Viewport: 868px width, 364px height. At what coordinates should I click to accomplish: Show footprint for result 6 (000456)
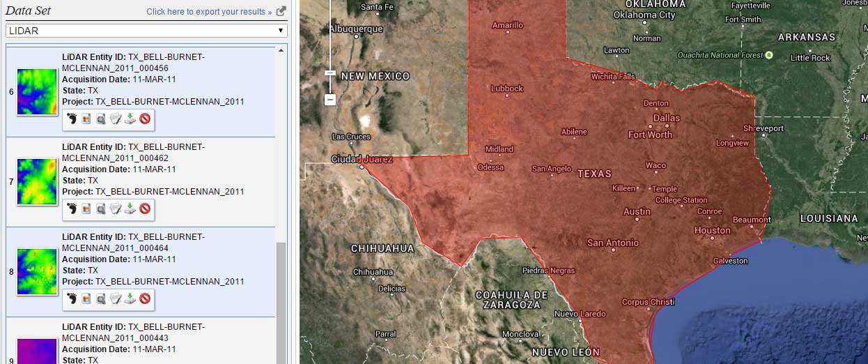pos(71,119)
